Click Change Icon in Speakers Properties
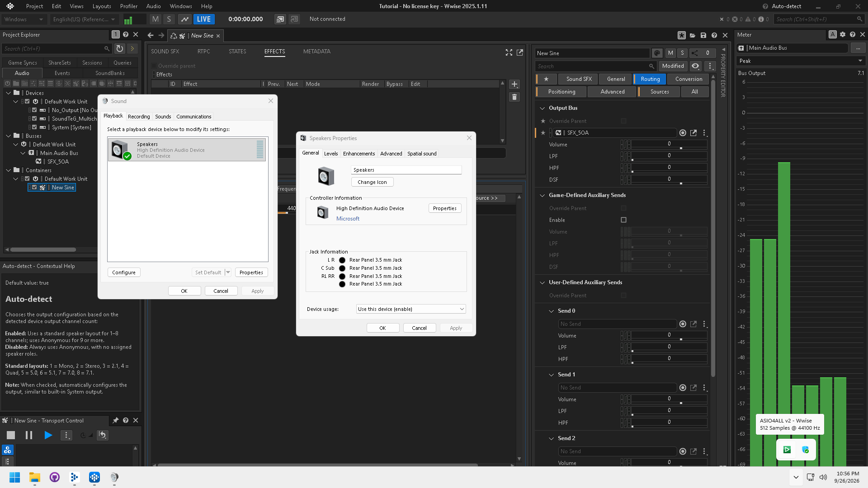The width and height of the screenshot is (868, 488). click(372, 182)
